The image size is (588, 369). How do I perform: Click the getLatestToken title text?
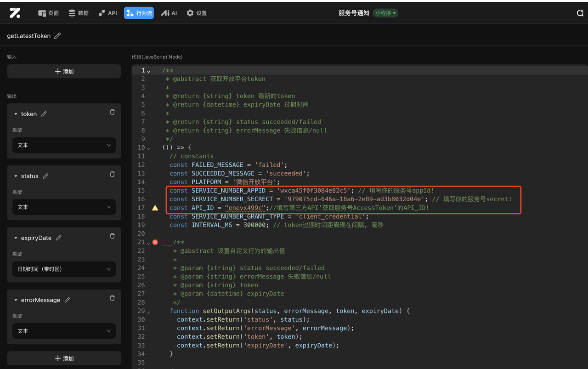point(28,36)
